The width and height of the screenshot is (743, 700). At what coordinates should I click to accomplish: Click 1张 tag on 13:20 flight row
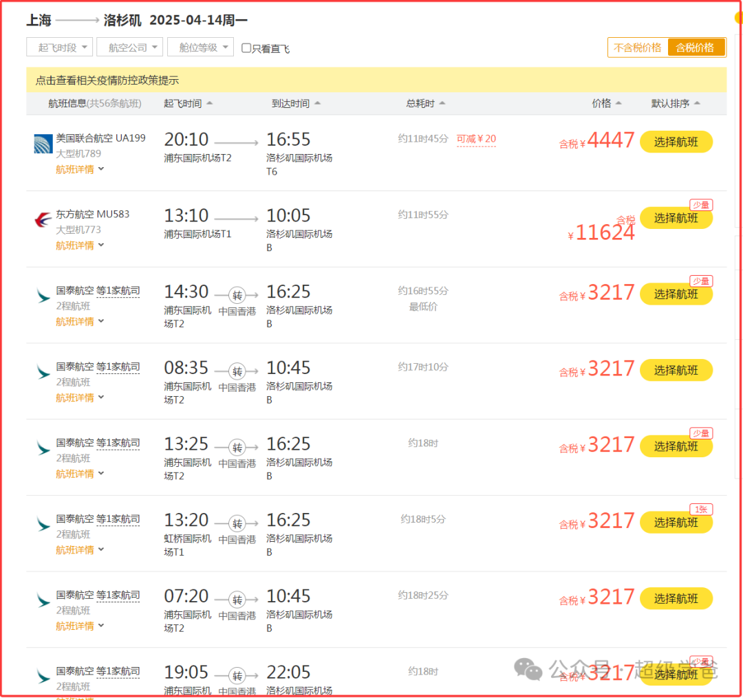pos(701,510)
